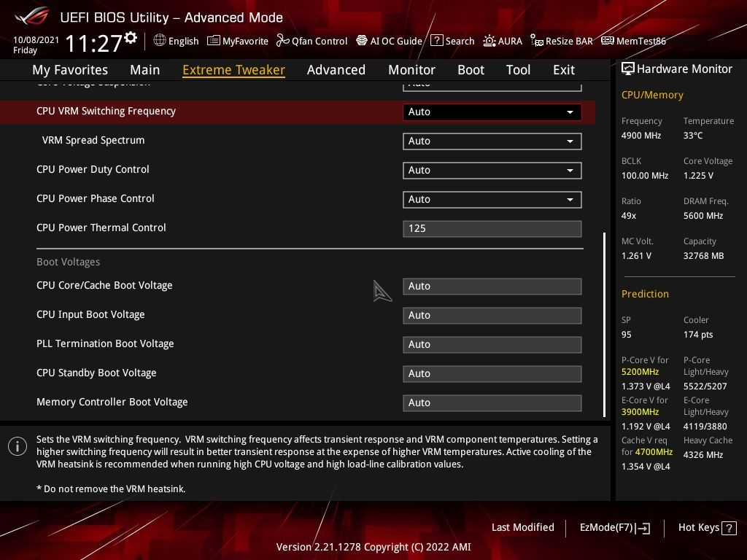Click Last Modified button
Screen dimensions: 747x560
pos(522,527)
